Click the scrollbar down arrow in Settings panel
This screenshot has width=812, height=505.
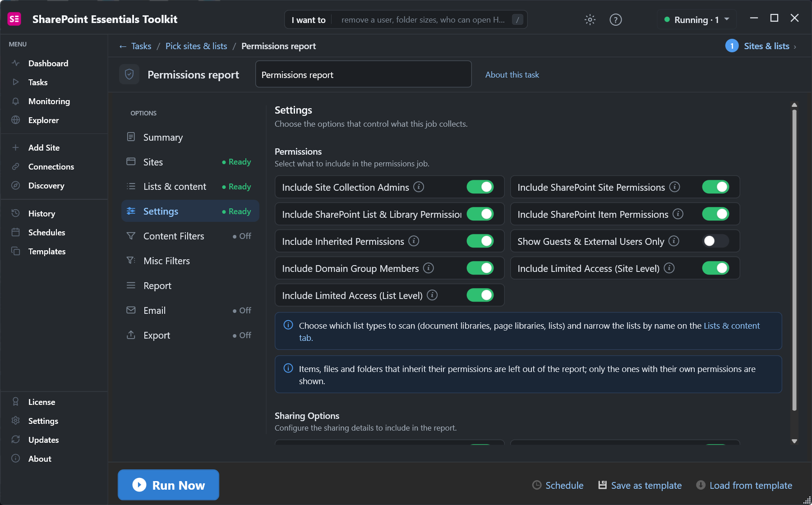click(x=794, y=441)
